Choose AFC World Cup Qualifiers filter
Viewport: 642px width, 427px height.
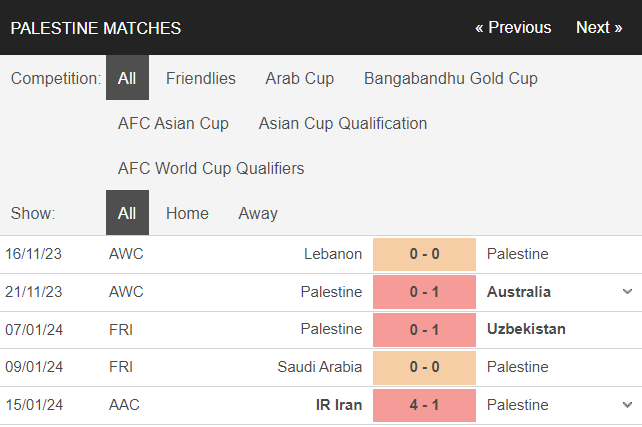211,168
